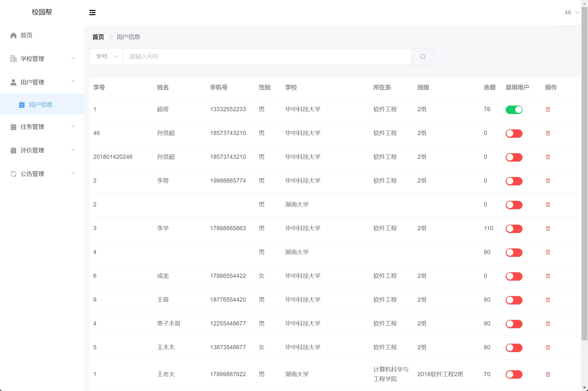Toggle 禁用用户 switch for 学号 201801420246
This screenshot has width=588, height=391.
point(514,157)
